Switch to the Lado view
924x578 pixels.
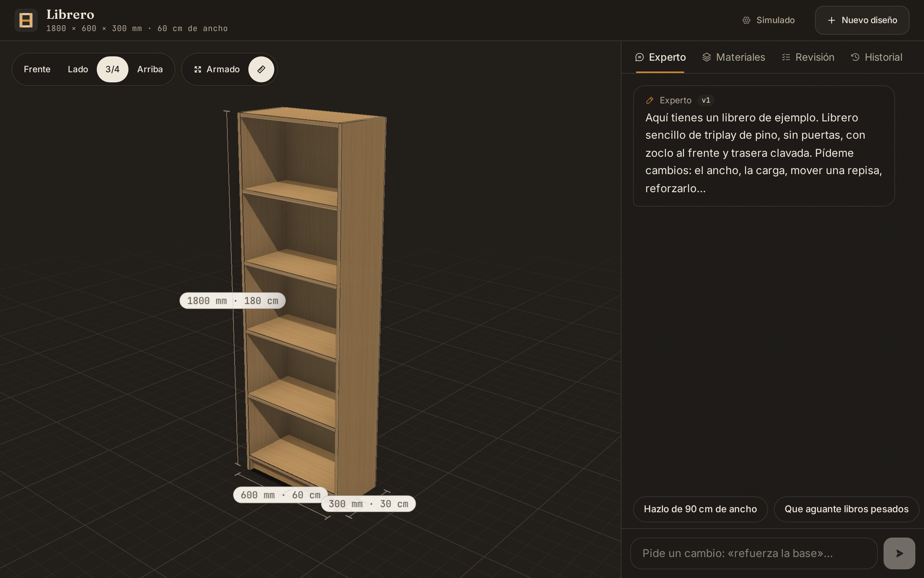click(78, 69)
